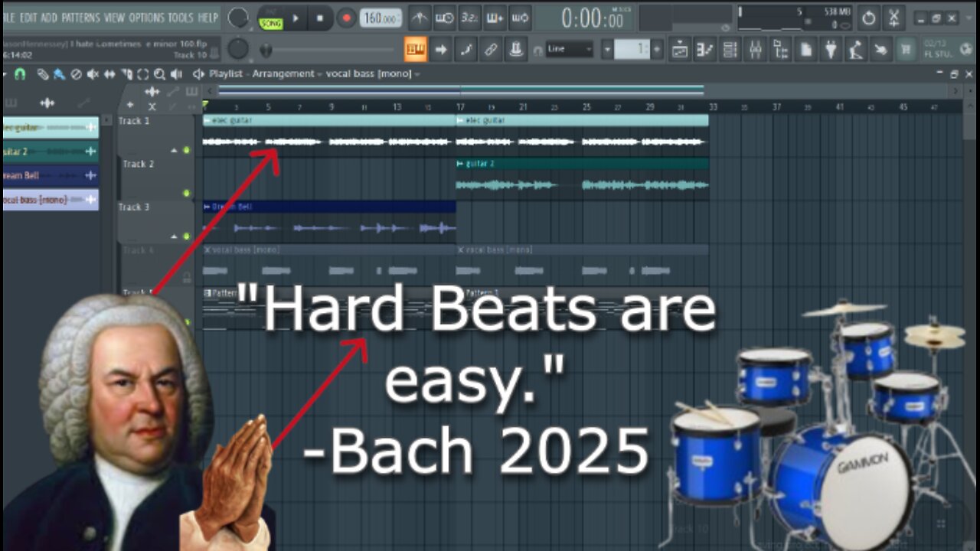
Task: Open the ADD menu
Action: 49,17
